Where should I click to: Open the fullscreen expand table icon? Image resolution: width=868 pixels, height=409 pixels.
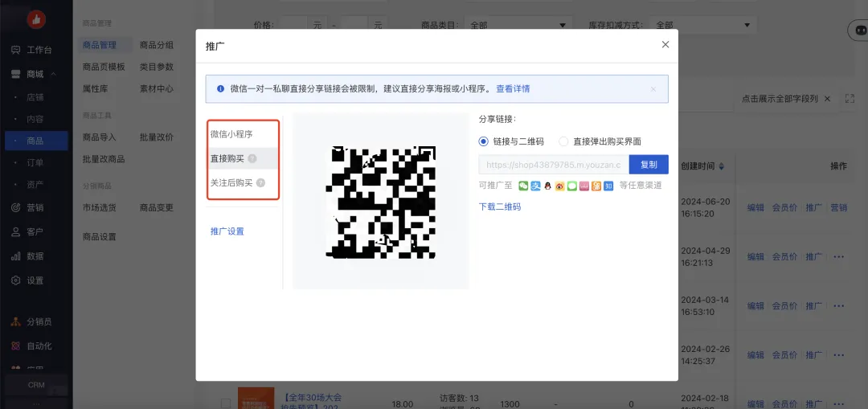tap(850, 98)
